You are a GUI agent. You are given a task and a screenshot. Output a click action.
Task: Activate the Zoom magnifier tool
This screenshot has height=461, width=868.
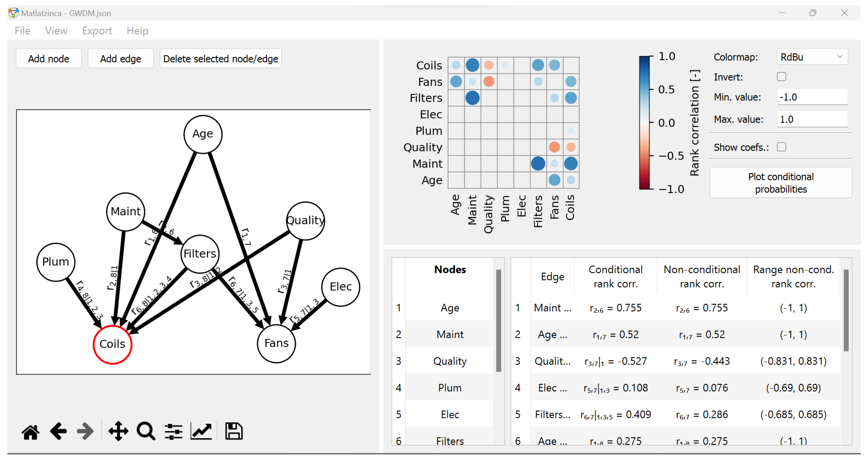[x=146, y=432]
